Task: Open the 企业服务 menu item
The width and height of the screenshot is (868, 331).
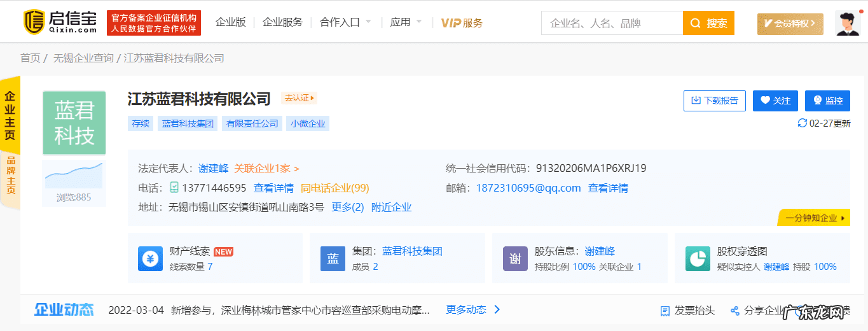Action: tap(283, 22)
